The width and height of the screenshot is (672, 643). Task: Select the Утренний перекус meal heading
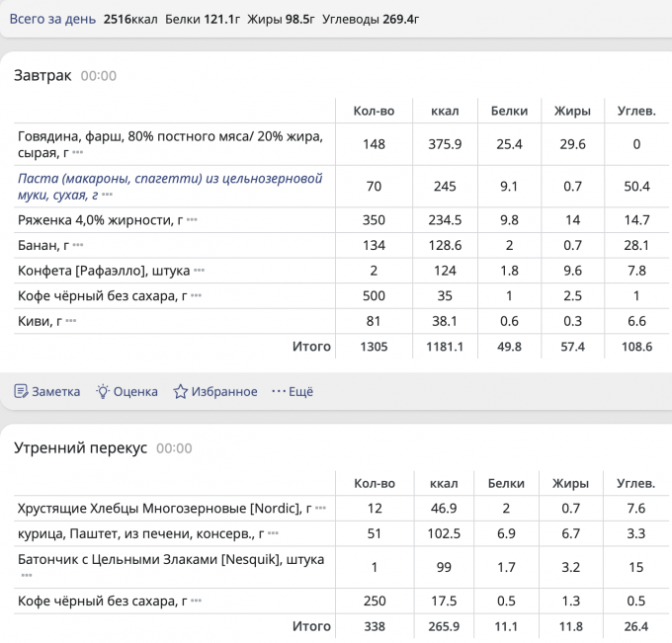coord(80,448)
